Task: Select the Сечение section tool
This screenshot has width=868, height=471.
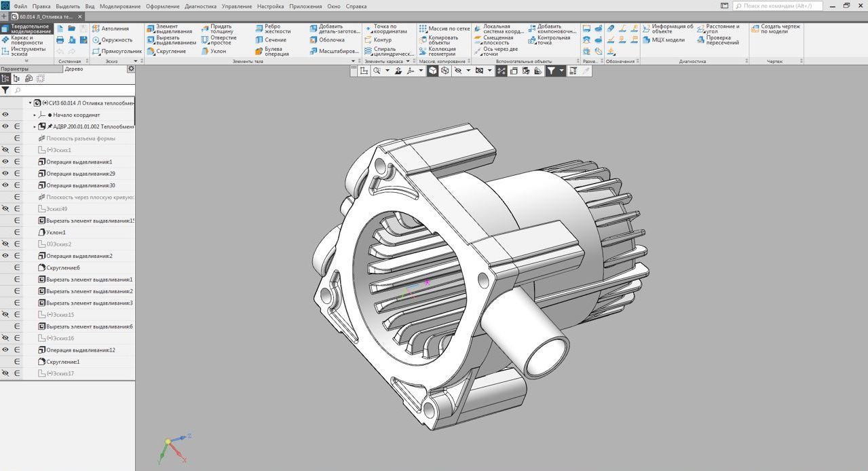Action: (270, 40)
